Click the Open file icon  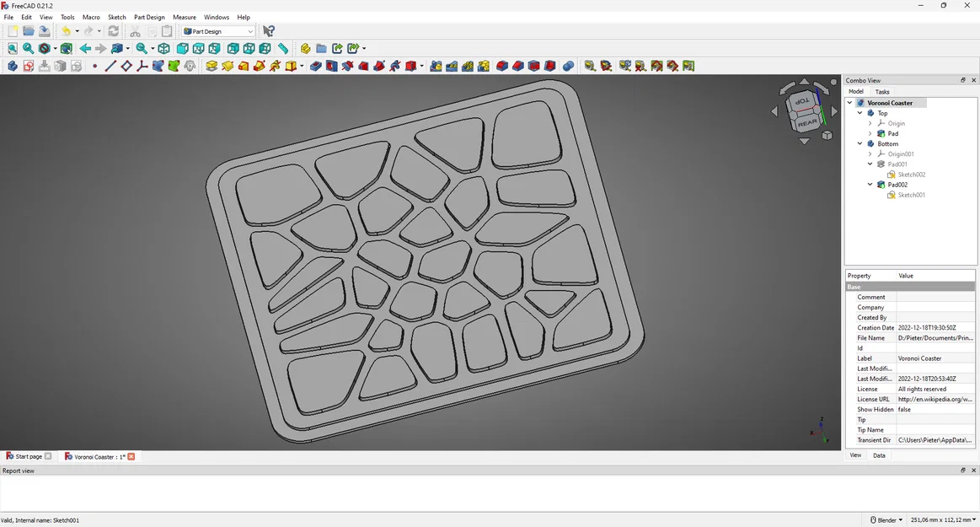point(29,31)
